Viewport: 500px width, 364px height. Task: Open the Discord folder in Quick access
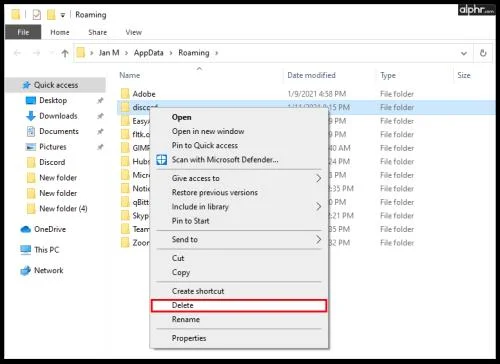click(52, 162)
